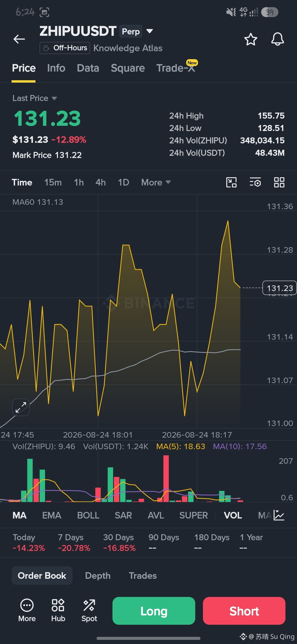The image size is (297, 644).
Task: Tap the screenshot status bar icon
Action: coord(44,12)
